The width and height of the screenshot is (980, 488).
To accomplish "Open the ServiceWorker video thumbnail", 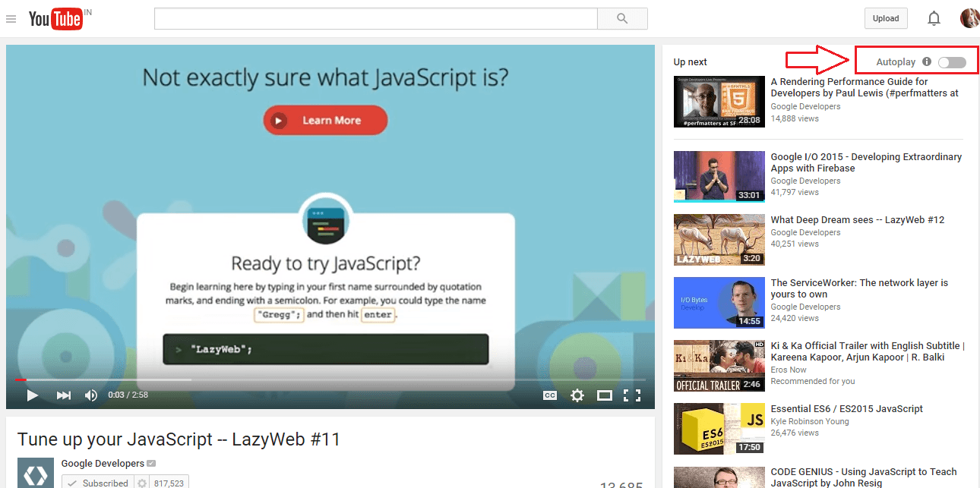I will point(719,303).
